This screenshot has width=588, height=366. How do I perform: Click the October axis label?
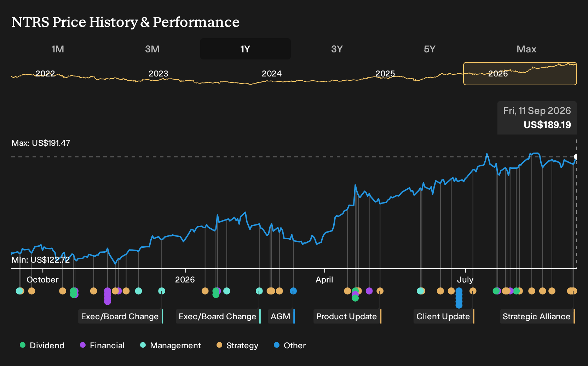tap(42, 280)
